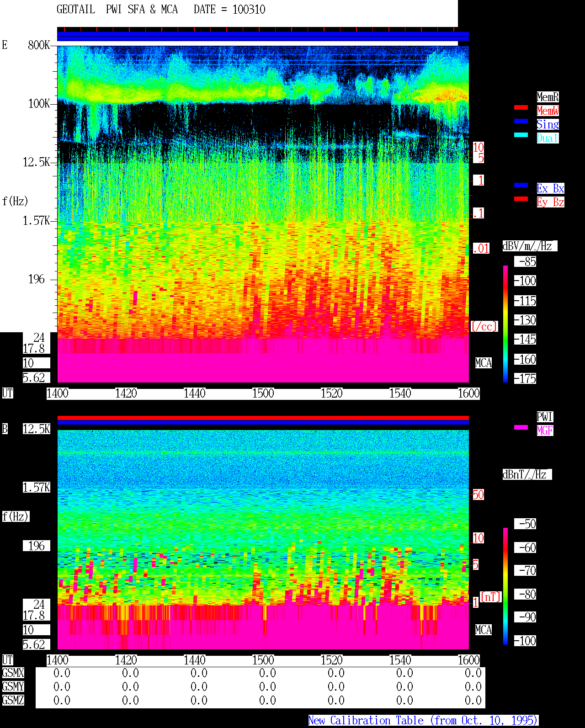The height and width of the screenshot is (728, 585).
Task: Click the 100K frequency axis label
Action: pos(39,104)
